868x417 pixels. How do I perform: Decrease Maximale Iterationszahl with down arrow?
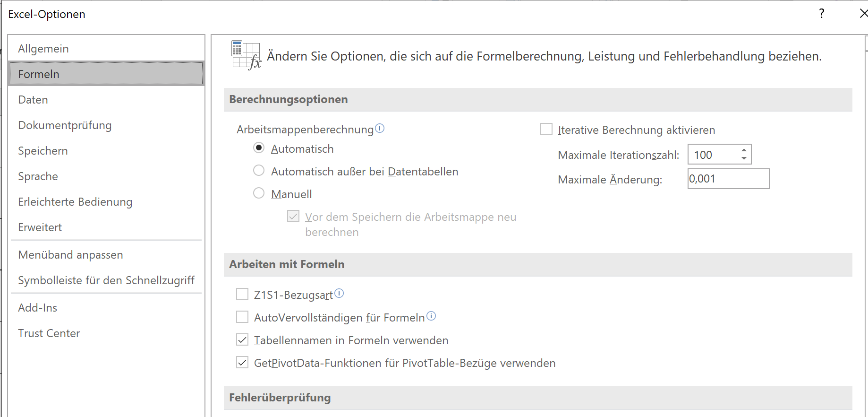point(744,158)
